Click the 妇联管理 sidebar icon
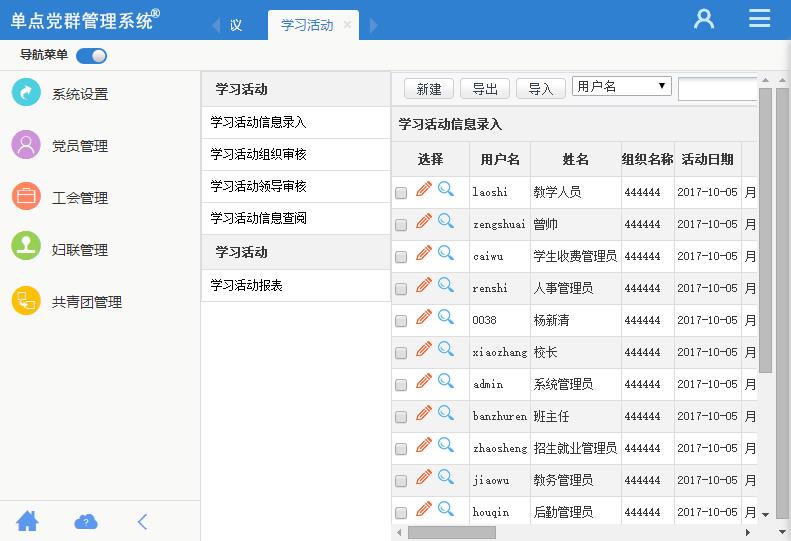Image resolution: width=791 pixels, height=541 pixels. [26, 246]
